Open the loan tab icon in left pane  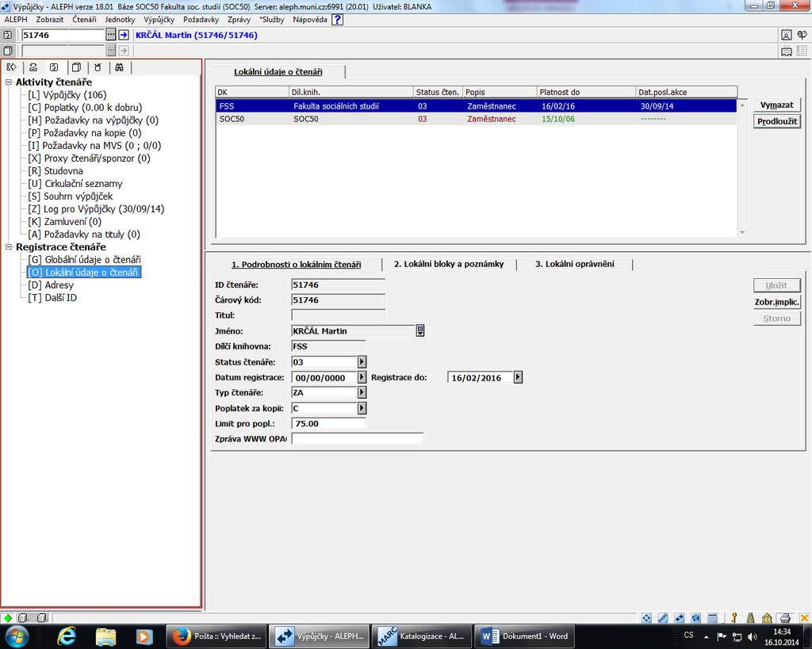point(11,67)
